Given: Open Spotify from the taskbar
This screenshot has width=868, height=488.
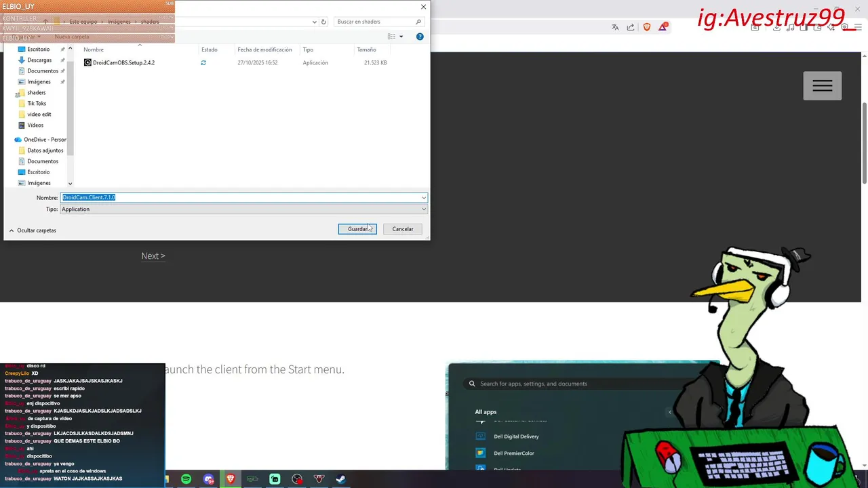Looking at the screenshot, I should [x=186, y=479].
